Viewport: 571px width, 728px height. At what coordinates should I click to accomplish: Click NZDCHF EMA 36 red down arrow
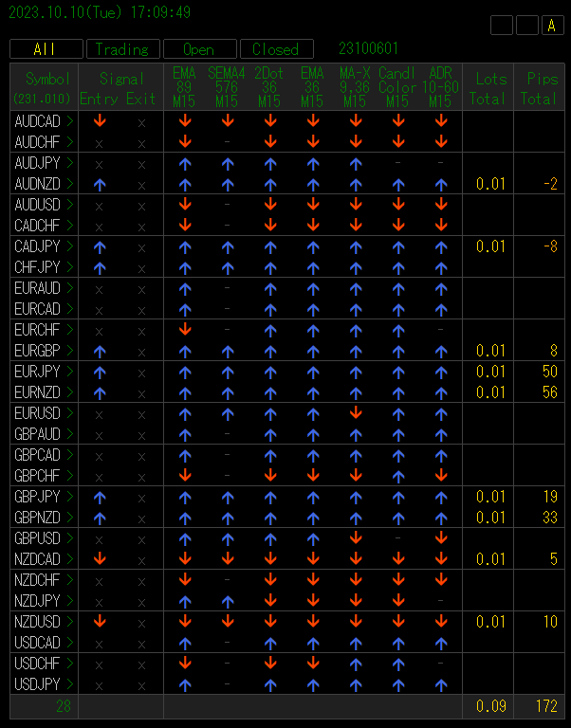(313, 579)
